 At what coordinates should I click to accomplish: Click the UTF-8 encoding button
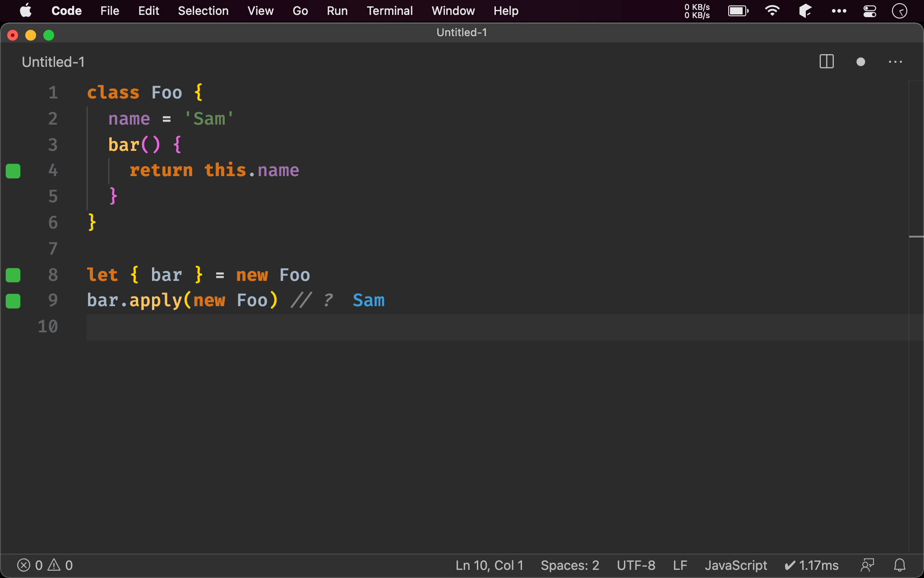636,565
